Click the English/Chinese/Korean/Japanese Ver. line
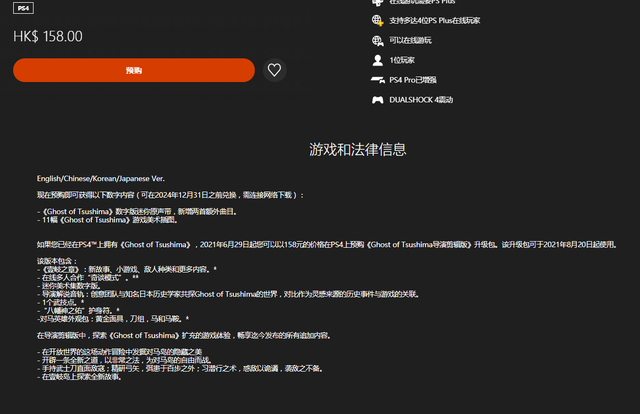640x414 pixels. 101,179
